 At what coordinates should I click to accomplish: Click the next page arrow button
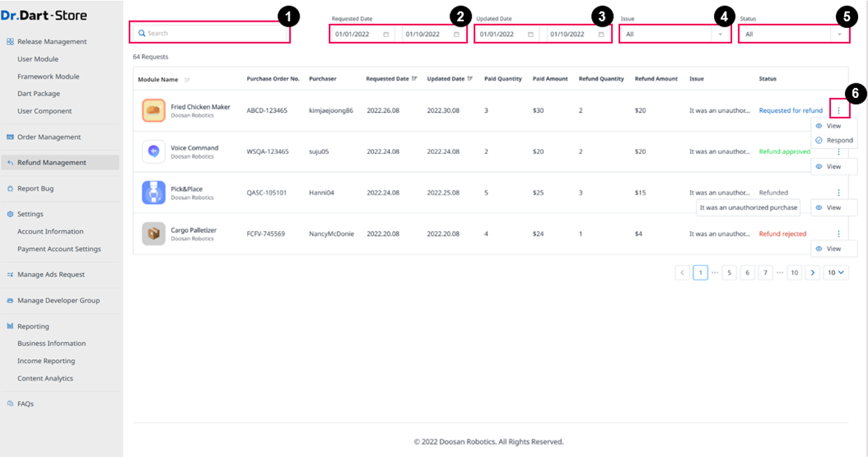(812, 273)
